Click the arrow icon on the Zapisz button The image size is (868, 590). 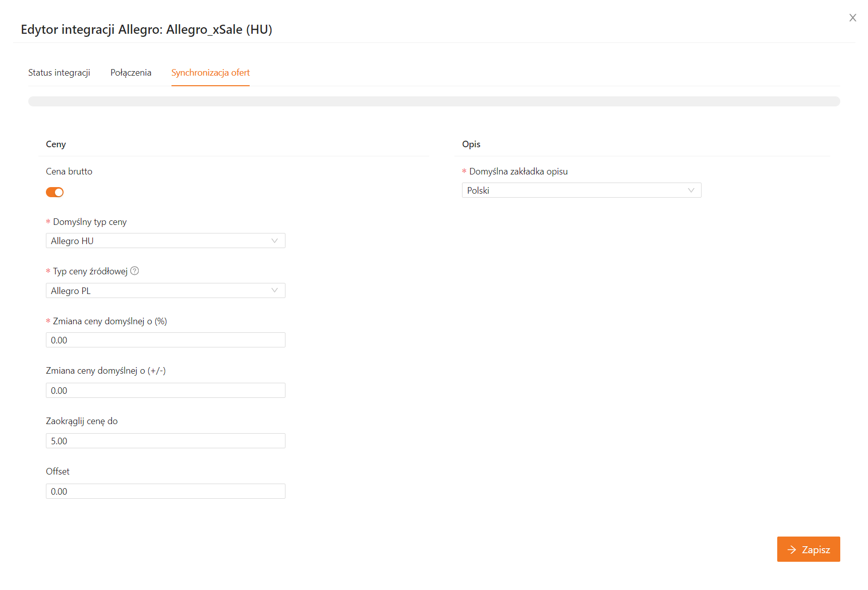[x=792, y=550]
